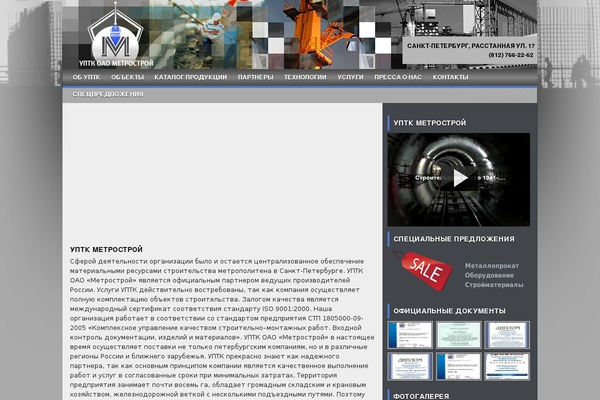Open the УСЛУГИ menu item
600x400 pixels.
pos(350,77)
